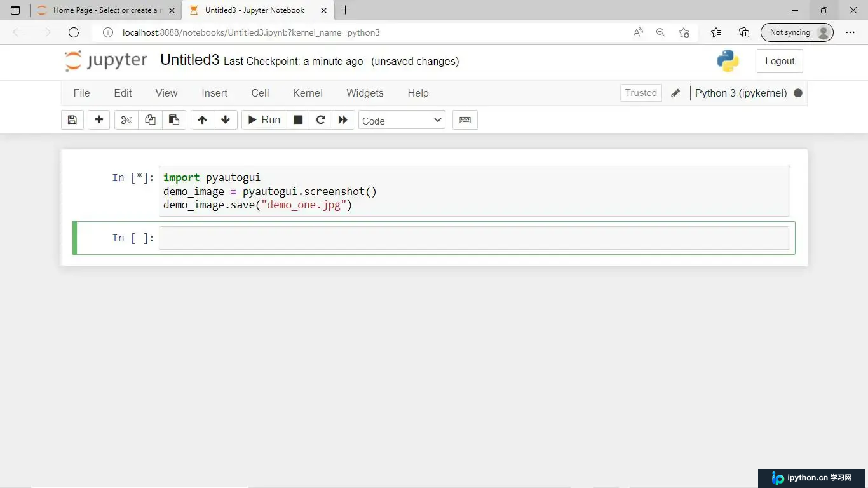The height and width of the screenshot is (488, 868).
Task: Cut selected cells with scissors icon
Action: coord(126,120)
